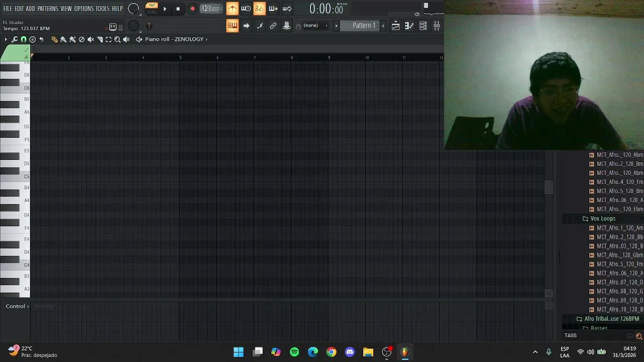Viewport: 644px width, 362px height.
Task: Select the Delete tool
Action: (82, 39)
